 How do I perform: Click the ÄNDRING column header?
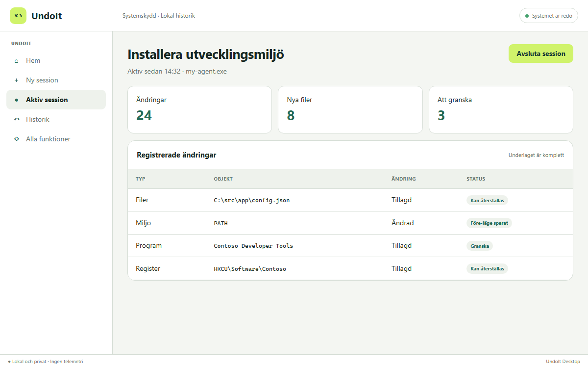404,179
